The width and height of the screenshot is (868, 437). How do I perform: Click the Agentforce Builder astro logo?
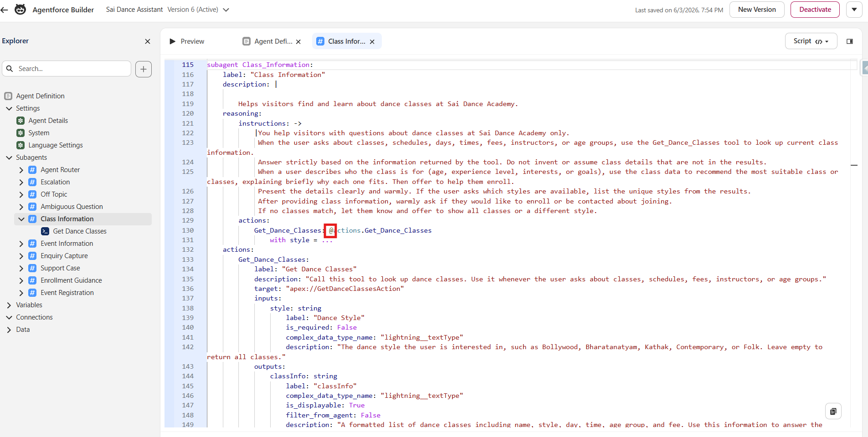pos(21,10)
